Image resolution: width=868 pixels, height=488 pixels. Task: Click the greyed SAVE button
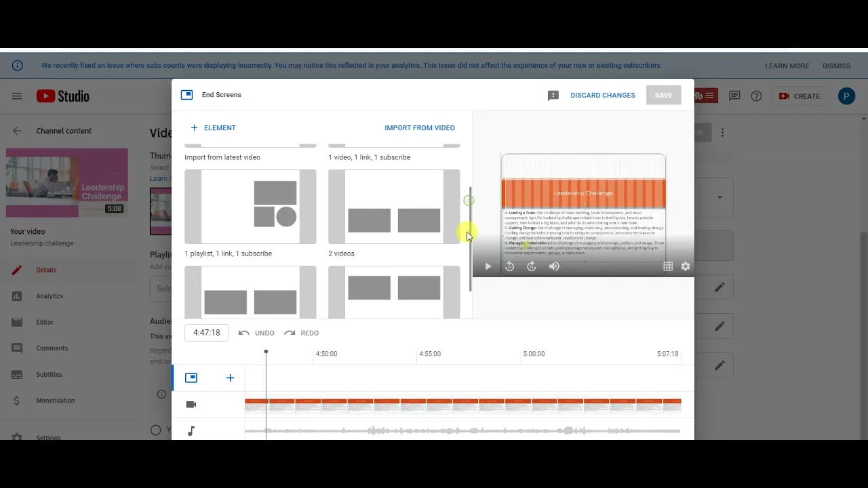click(x=663, y=96)
